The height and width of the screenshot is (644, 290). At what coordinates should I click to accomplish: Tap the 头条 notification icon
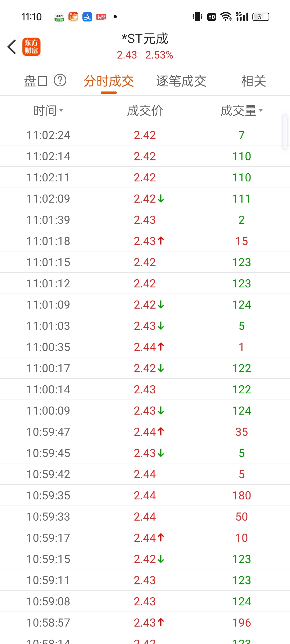[x=101, y=17]
